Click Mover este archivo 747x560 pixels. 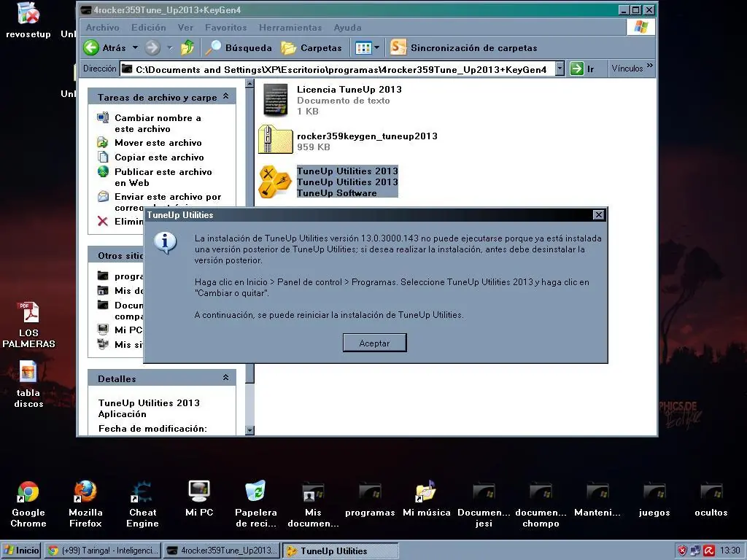coord(150,143)
